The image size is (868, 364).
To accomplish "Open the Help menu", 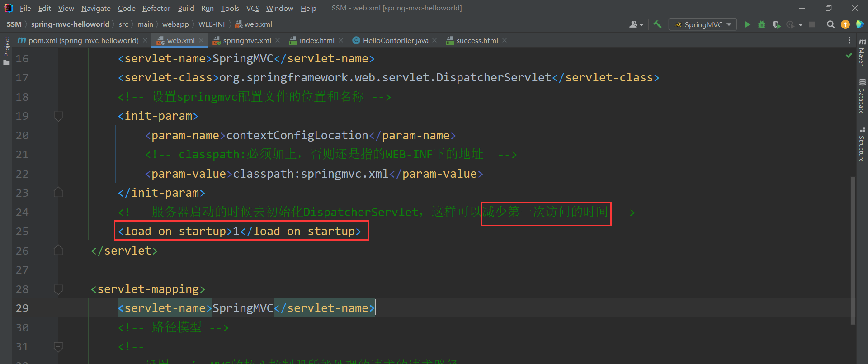I will [x=308, y=8].
